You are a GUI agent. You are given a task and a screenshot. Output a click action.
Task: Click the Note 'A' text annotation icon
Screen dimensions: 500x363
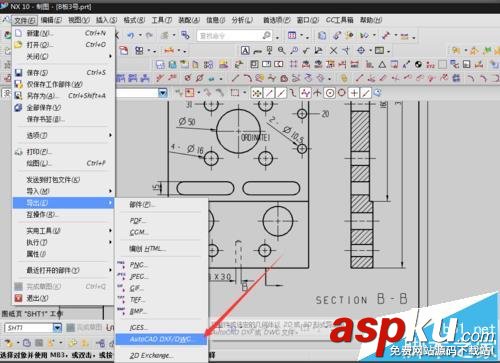(245, 51)
